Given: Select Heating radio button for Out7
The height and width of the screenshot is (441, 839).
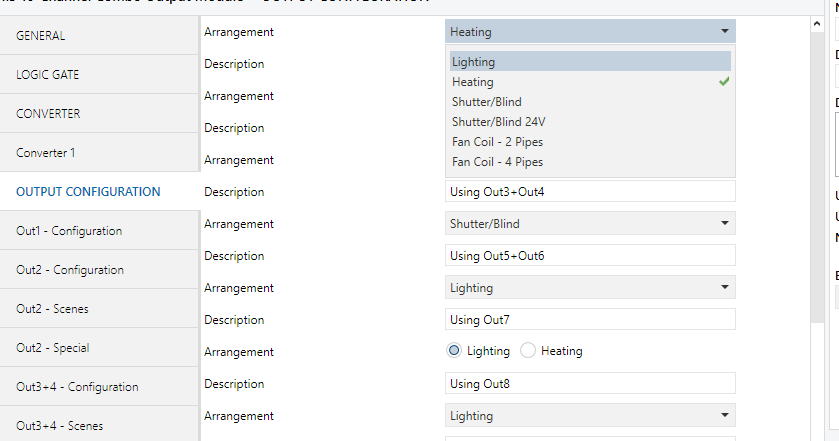Looking at the screenshot, I should click(x=529, y=351).
